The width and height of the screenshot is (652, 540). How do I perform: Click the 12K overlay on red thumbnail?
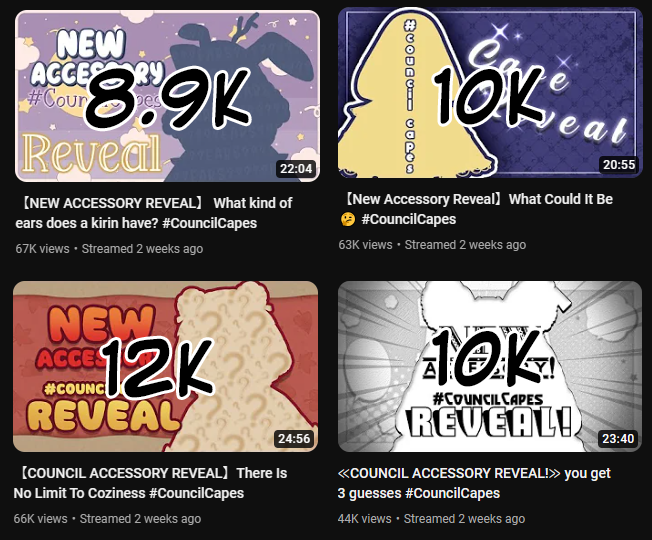pos(158,367)
